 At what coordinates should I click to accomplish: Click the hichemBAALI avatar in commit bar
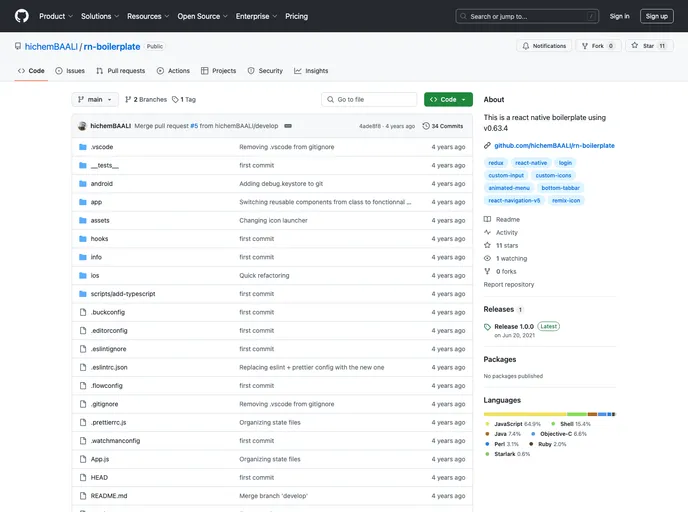(x=82, y=126)
